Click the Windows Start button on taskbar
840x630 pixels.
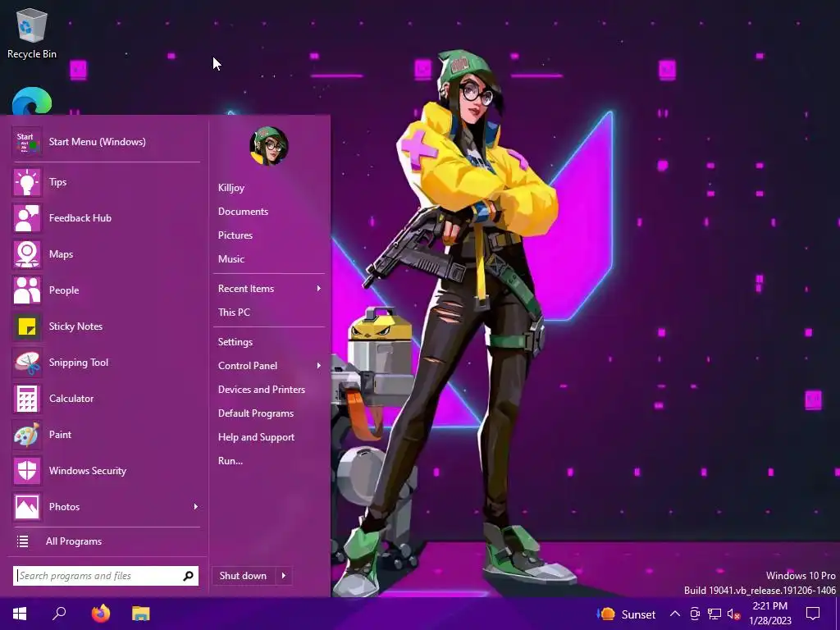[20, 614]
